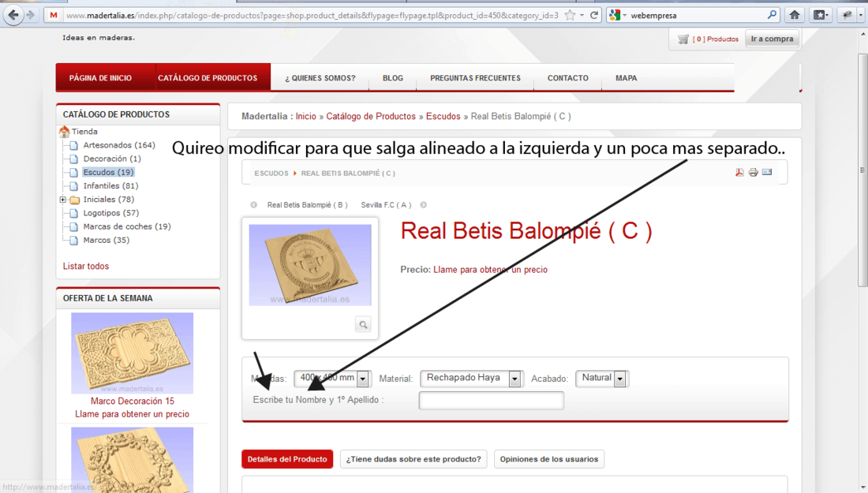868x493 pixels.
Task: Select Escudos (19) category
Action: (109, 172)
